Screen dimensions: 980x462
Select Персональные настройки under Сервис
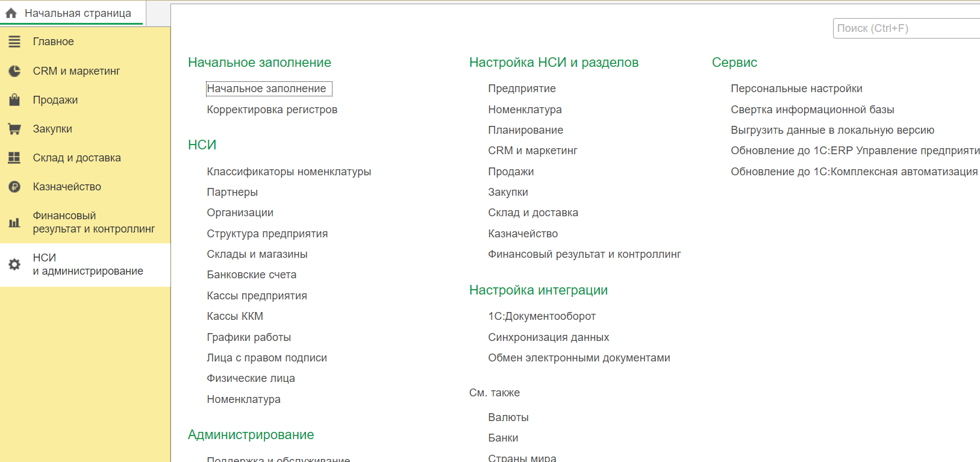[x=796, y=89]
